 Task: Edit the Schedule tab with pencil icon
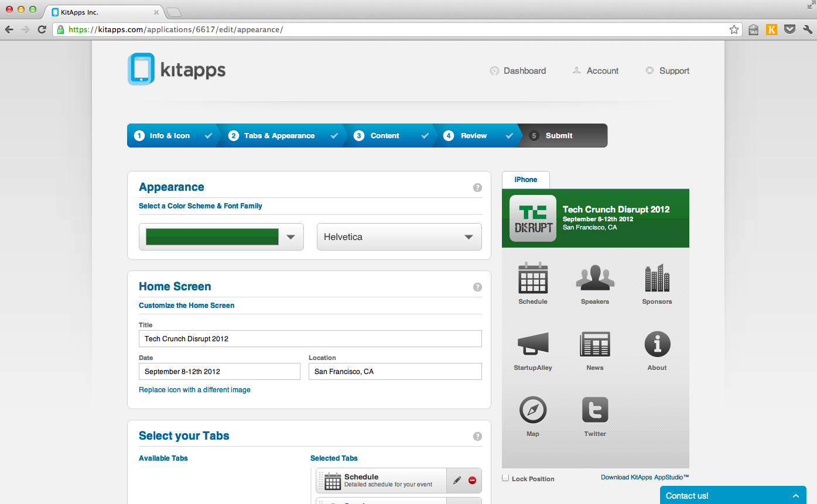click(457, 481)
